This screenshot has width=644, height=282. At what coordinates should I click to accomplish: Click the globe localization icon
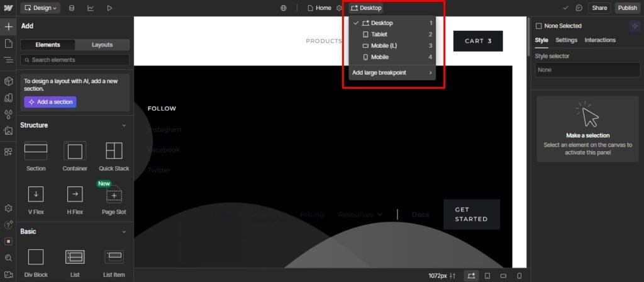tap(284, 8)
